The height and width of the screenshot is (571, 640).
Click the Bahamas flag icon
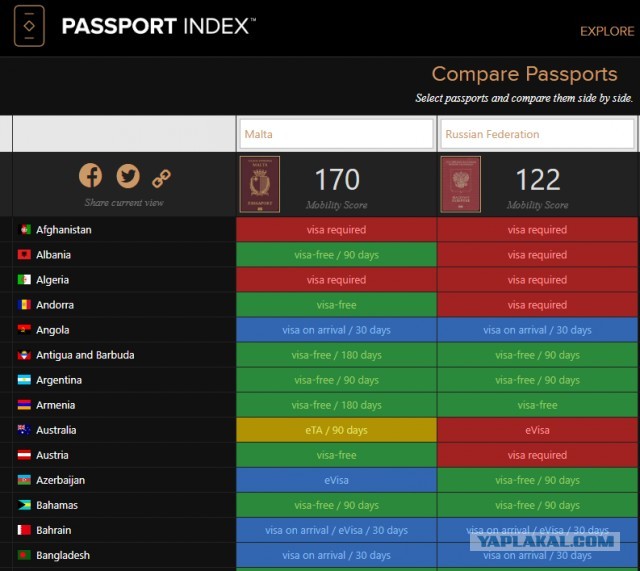tap(24, 505)
